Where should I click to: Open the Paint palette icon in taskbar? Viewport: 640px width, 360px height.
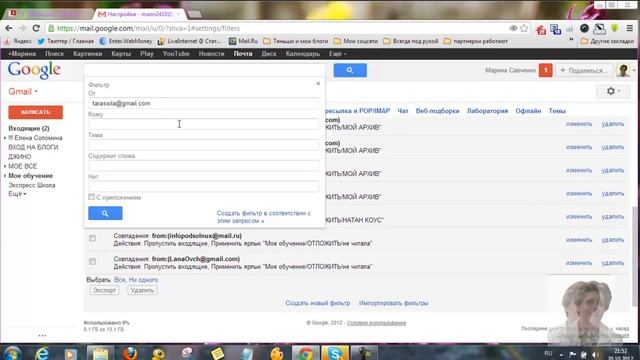click(x=276, y=353)
